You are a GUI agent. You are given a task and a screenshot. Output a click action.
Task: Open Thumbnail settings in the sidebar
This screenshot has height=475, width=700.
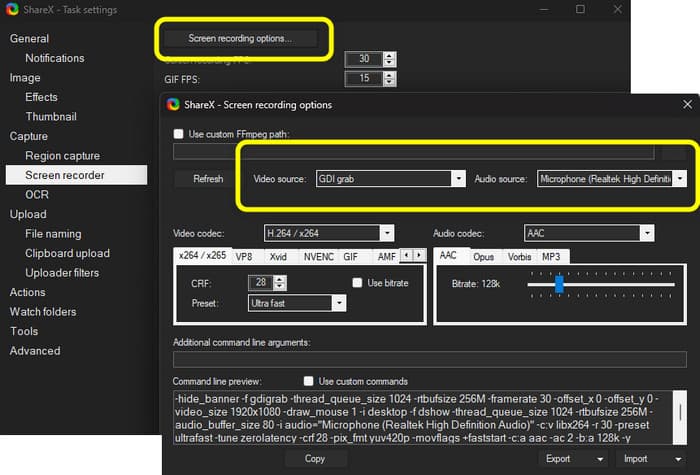pyautogui.click(x=51, y=117)
